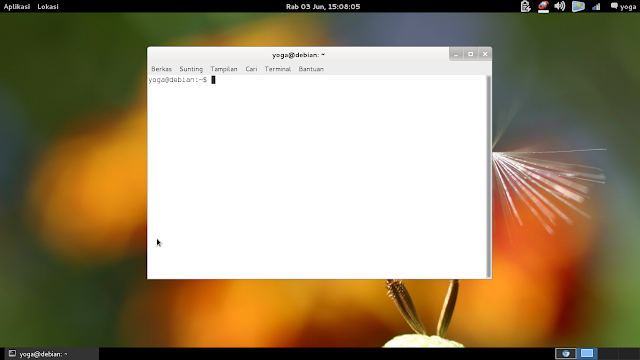This screenshot has width=640, height=360.
Task: Open the speaker volume control
Action: click(x=560, y=7)
